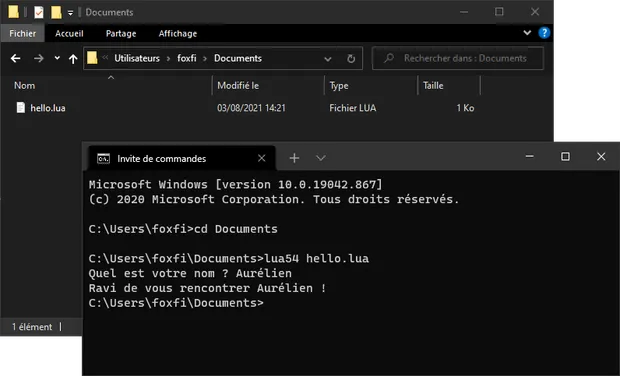Select the hello.lua file icon
The height and width of the screenshot is (376, 620).
coord(21,108)
